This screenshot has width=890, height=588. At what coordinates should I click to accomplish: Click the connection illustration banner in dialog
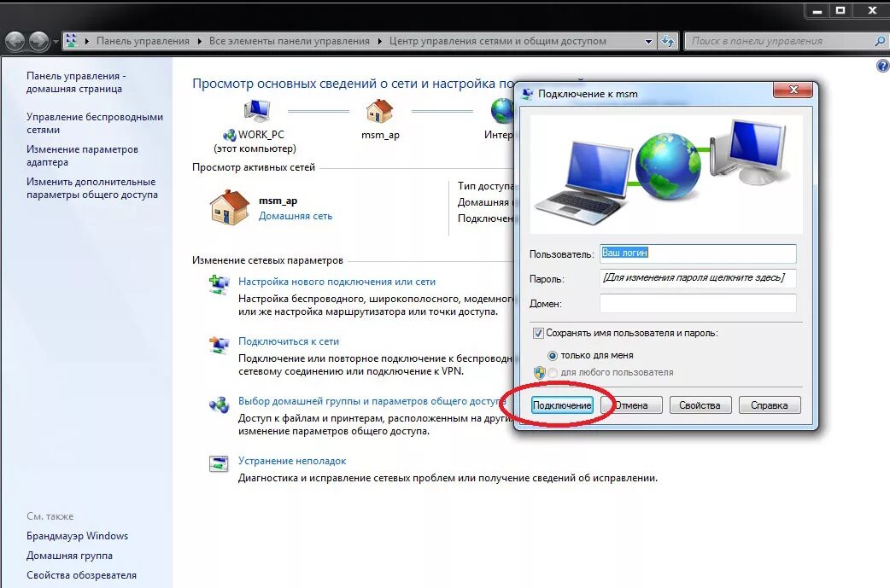666,174
